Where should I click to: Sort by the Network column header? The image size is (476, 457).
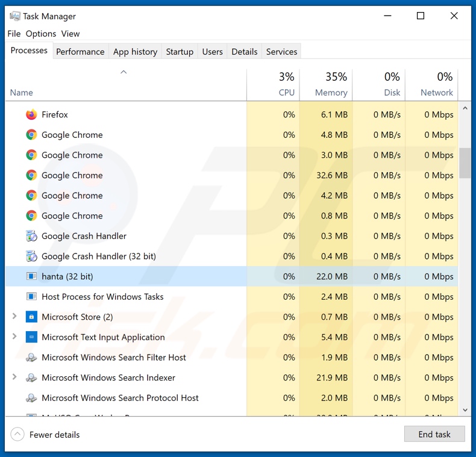(431, 85)
